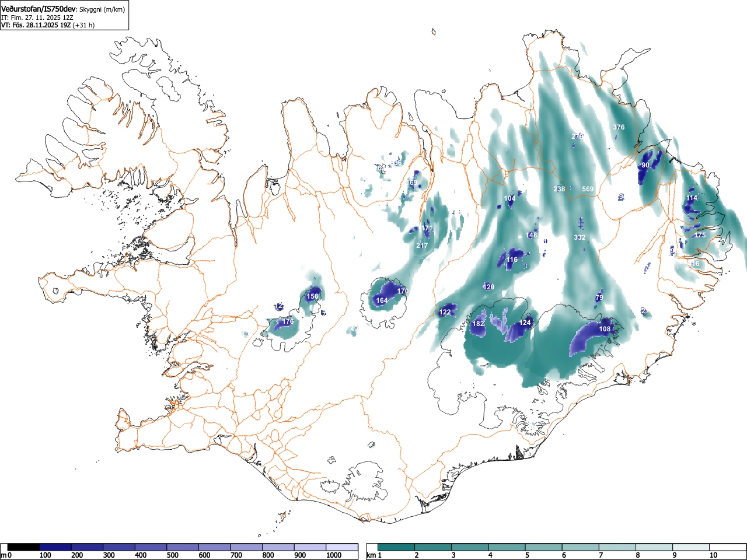Click the 156 visibility value on the map

[x=313, y=296]
